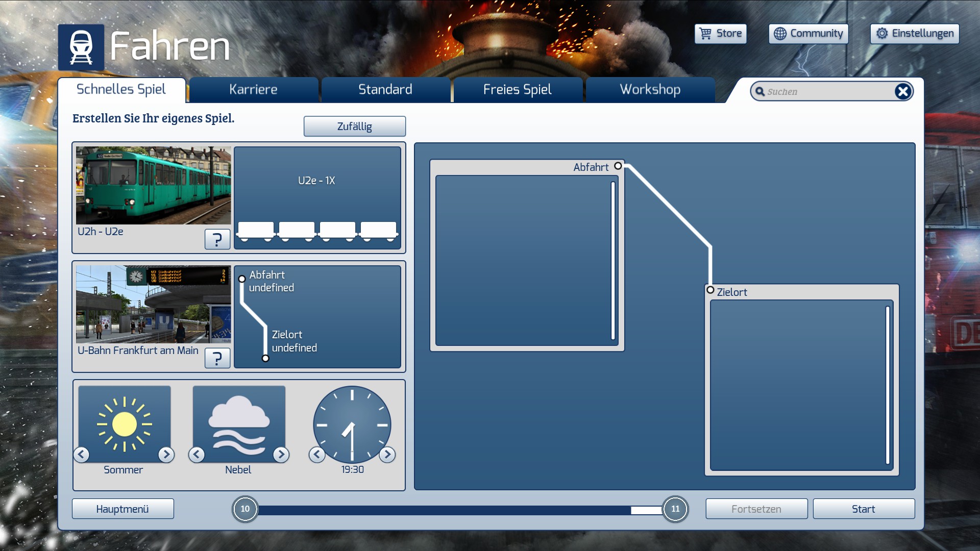This screenshot has width=980, height=551.
Task: Click the U-Bahn Frankfurt route question mark
Action: [217, 358]
